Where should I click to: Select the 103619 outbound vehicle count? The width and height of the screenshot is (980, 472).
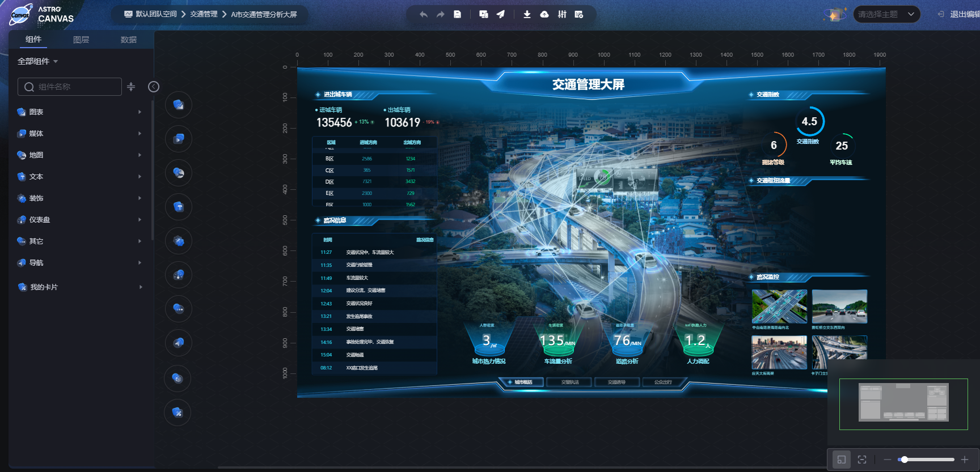coord(403,122)
